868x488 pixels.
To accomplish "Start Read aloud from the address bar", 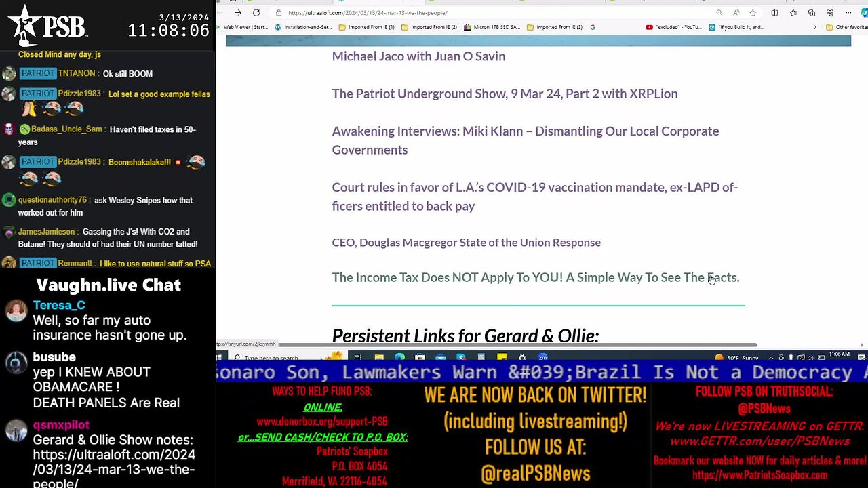I will pyautogui.click(x=736, y=12).
